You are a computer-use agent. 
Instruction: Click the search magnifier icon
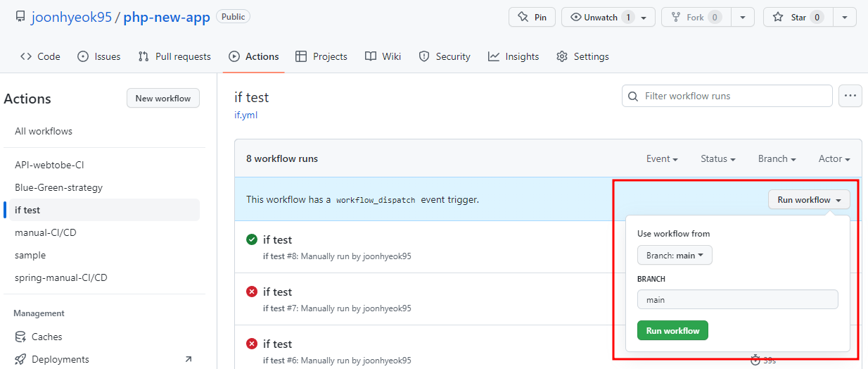(633, 96)
